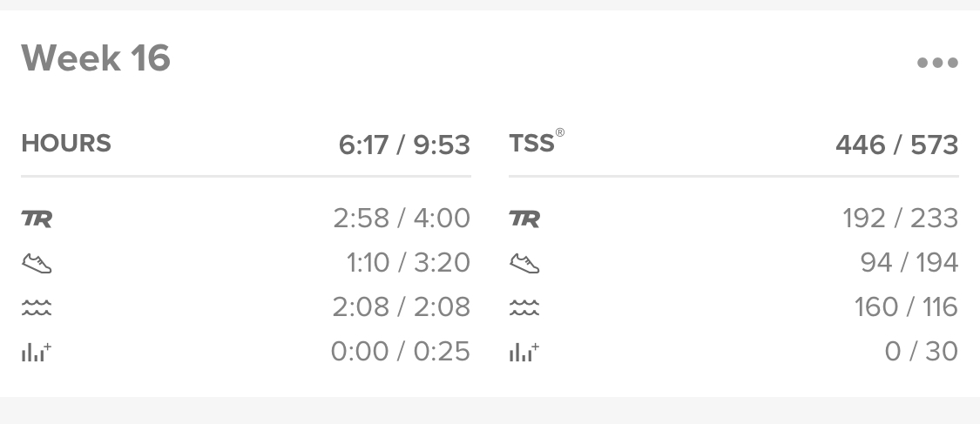This screenshot has width=980, height=424.
Task: Click the total hours 6:17 / 9:53
Action: click(x=404, y=145)
